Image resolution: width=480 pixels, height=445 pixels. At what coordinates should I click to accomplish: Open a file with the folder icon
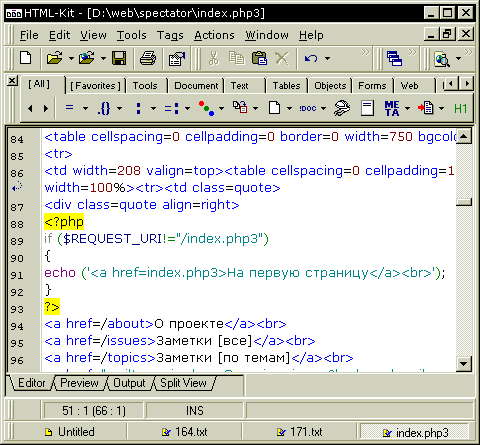55,58
